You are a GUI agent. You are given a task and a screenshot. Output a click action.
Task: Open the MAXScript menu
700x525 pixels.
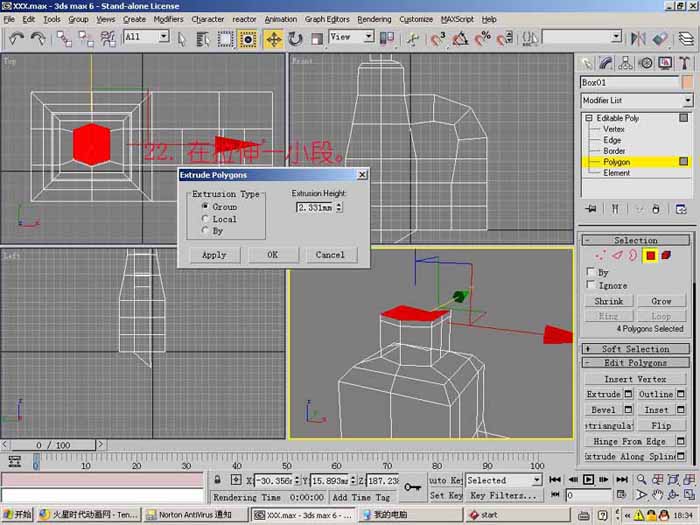click(x=457, y=19)
